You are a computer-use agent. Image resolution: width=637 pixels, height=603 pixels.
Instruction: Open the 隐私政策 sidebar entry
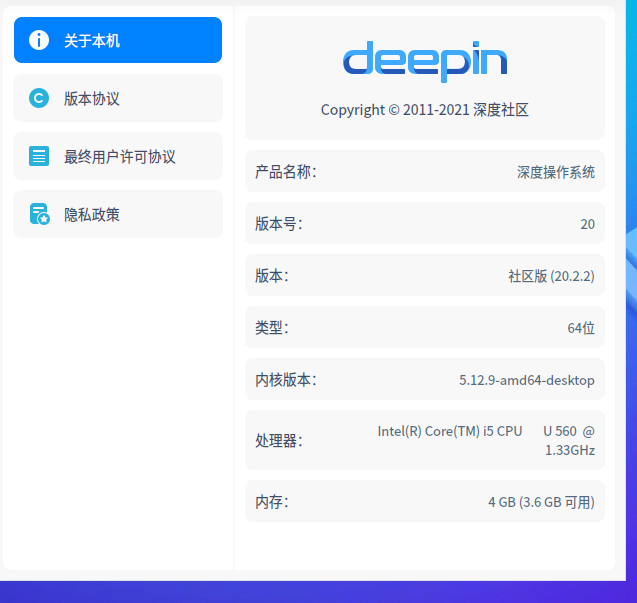click(118, 214)
